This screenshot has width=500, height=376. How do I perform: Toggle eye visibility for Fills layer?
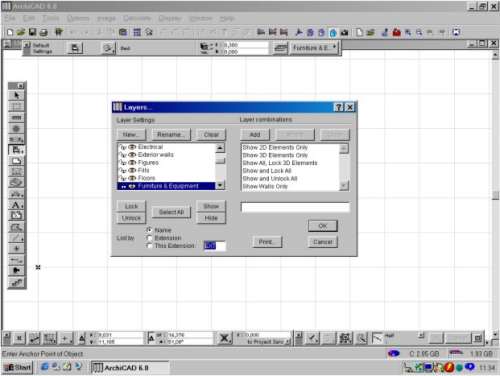[x=132, y=170]
